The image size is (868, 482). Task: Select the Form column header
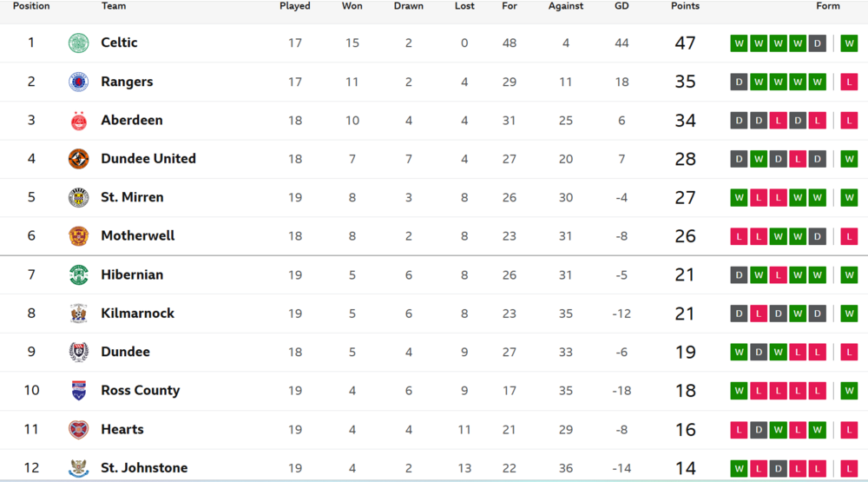pos(827,6)
